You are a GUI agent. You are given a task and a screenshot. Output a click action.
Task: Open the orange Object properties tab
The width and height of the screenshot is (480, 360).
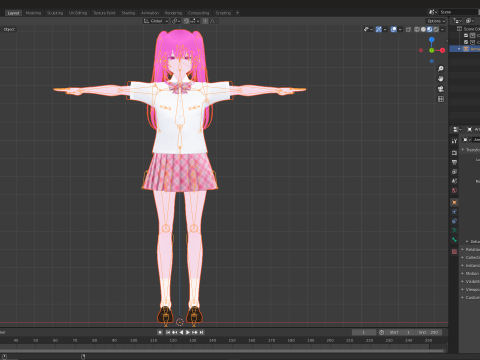[x=454, y=202]
